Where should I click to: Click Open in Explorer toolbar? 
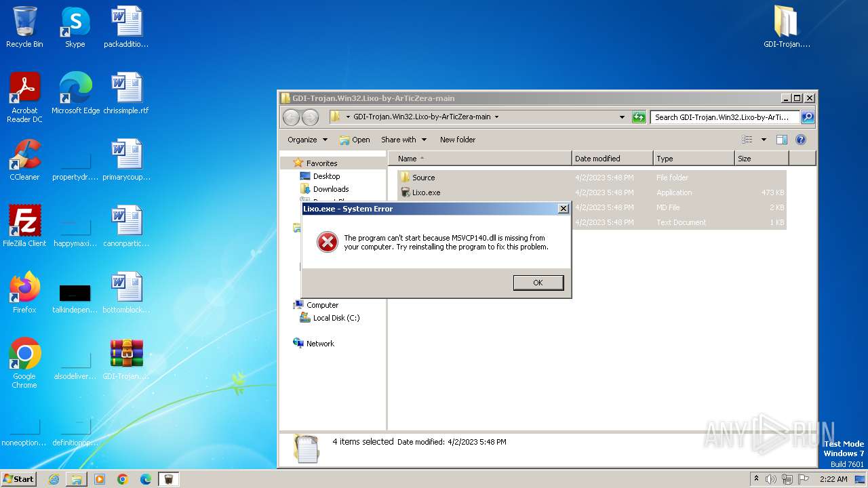(x=355, y=140)
